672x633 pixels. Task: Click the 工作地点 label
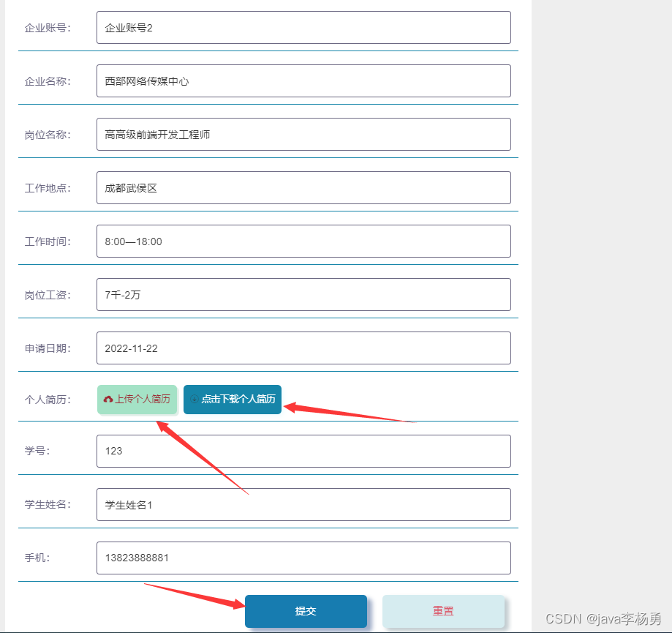pyautogui.click(x=48, y=188)
